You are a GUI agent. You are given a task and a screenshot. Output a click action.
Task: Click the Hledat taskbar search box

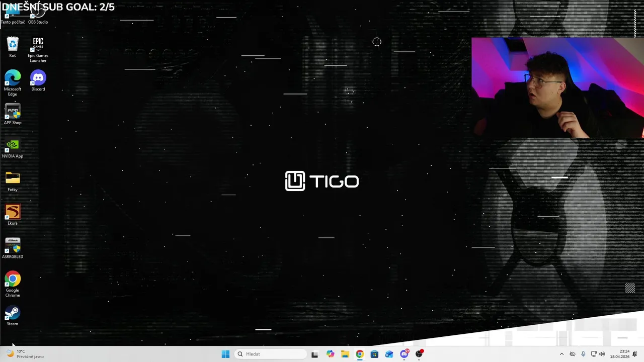pyautogui.click(x=270, y=354)
